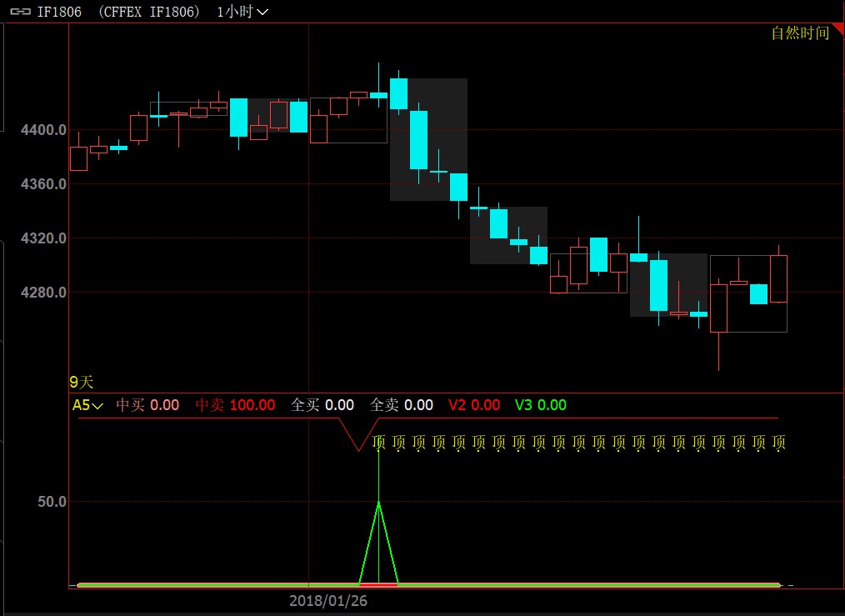845x616 pixels.
Task: Expand the A5 indicator dropdown
Action: click(87, 405)
